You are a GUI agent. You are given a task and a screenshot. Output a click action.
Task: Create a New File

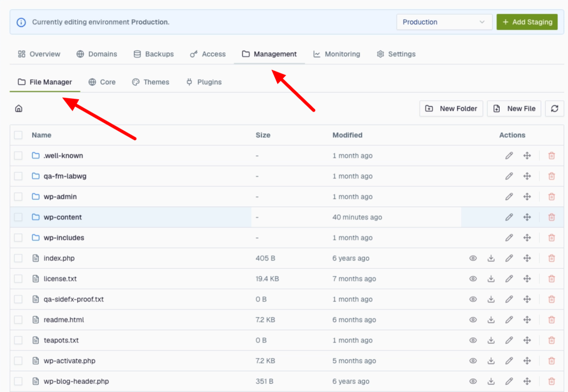(514, 109)
